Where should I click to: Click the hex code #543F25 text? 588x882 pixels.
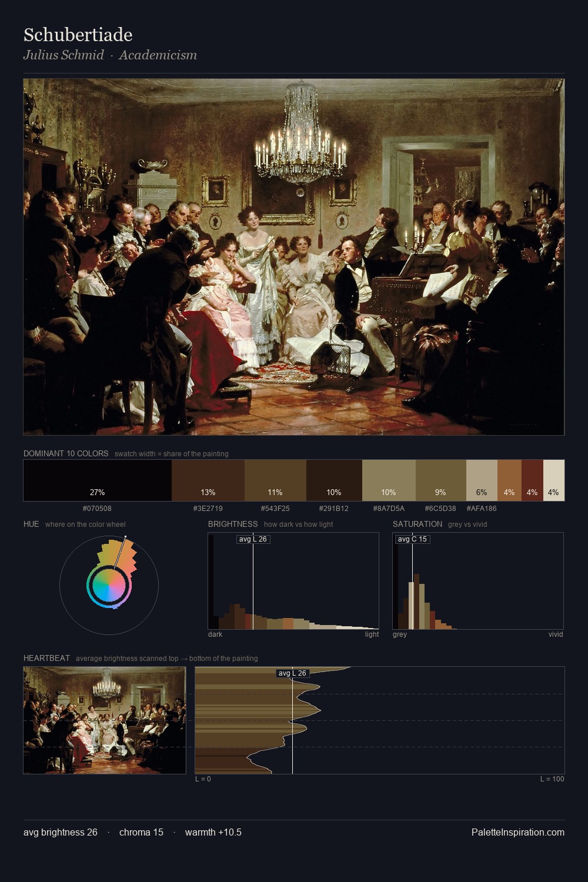pos(275,509)
